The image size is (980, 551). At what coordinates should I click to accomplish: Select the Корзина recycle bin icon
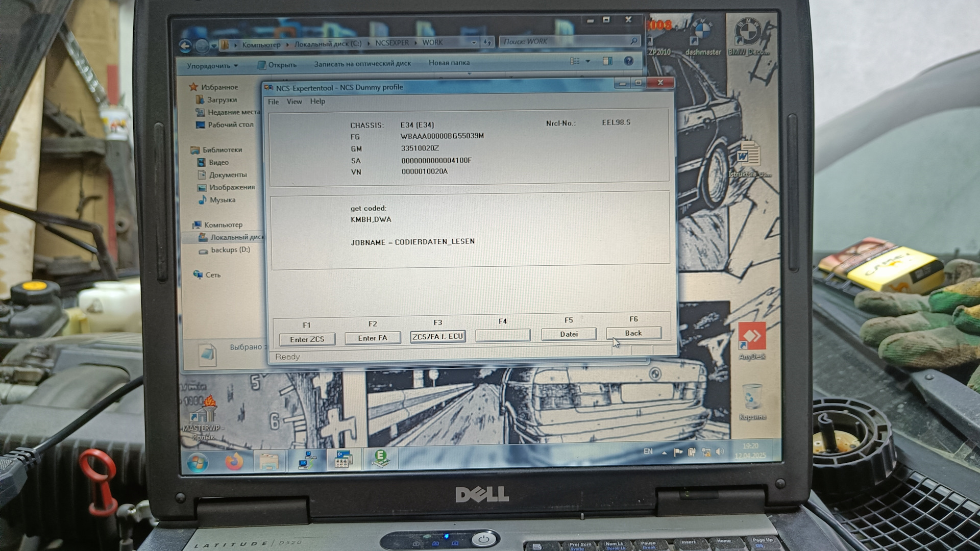pyautogui.click(x=753, y=403)
